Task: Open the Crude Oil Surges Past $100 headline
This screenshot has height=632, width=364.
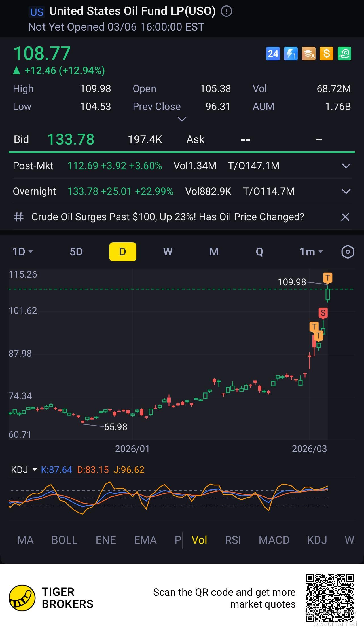Action: pyautogui.click(x=168, y=217)
